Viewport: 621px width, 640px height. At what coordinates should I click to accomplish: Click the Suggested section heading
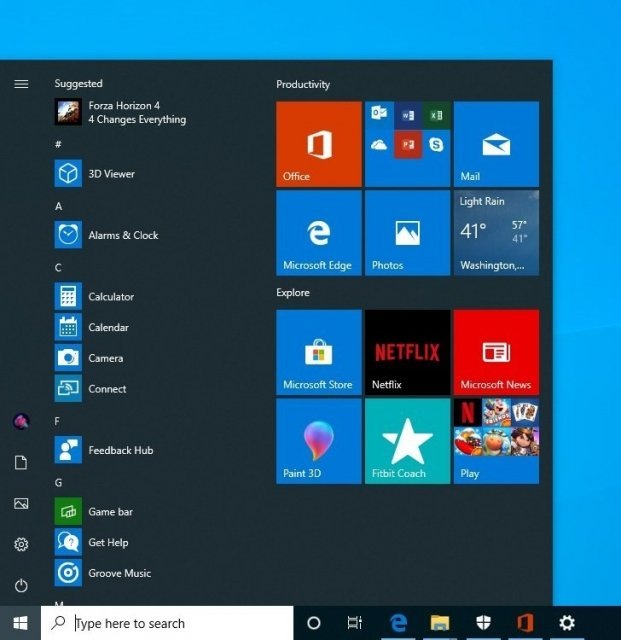click(78, 83)
